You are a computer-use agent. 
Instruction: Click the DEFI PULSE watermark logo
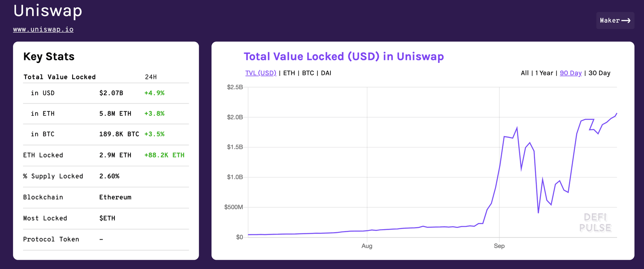click(595, 222)
